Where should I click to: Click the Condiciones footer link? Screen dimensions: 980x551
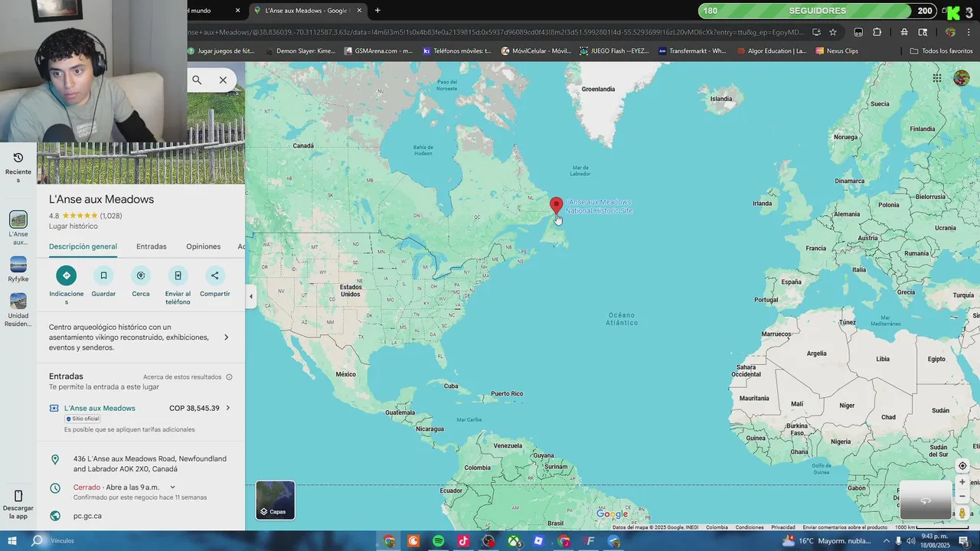coord(750,527)
